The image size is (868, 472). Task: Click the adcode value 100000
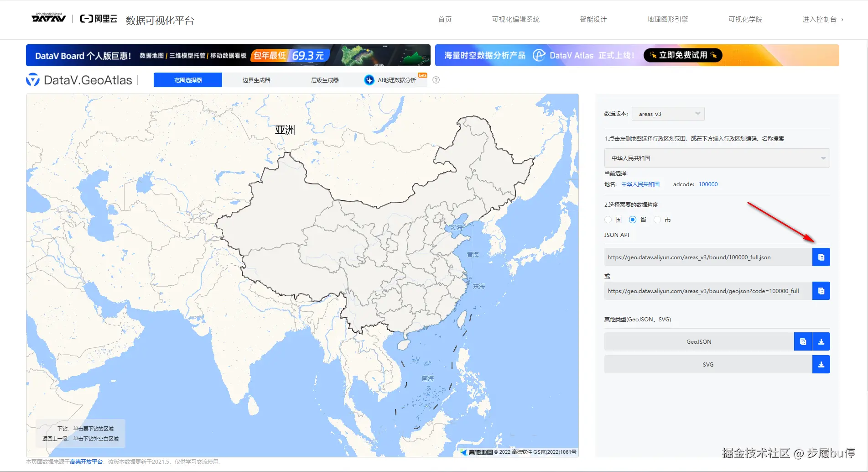click(x=708, y=184)
